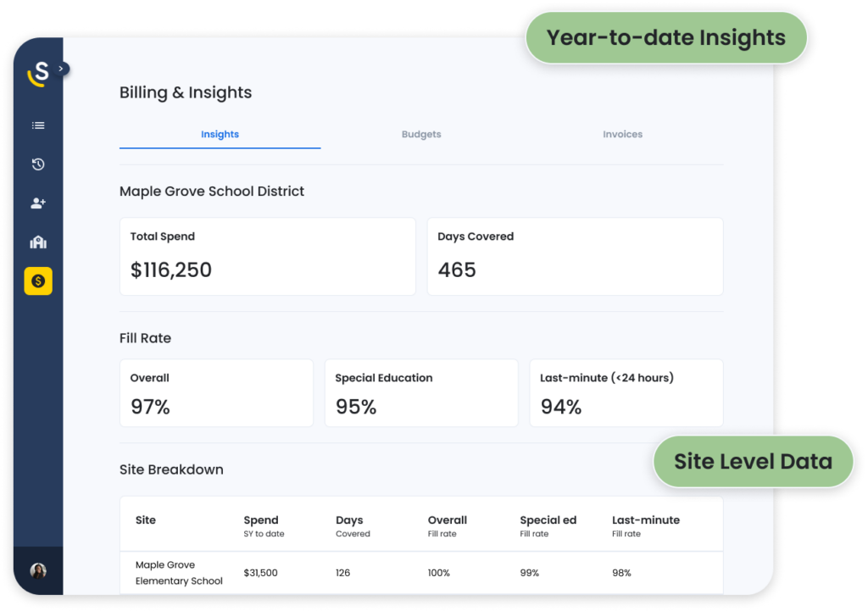
Task: Click the 126 days covered value
Action: click(342, 573)
